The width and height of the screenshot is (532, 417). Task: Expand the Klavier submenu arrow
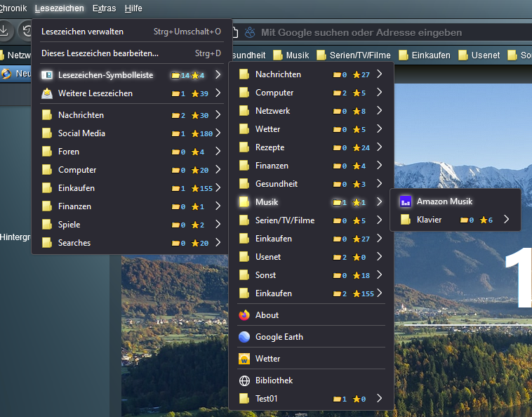click(507, 220)
